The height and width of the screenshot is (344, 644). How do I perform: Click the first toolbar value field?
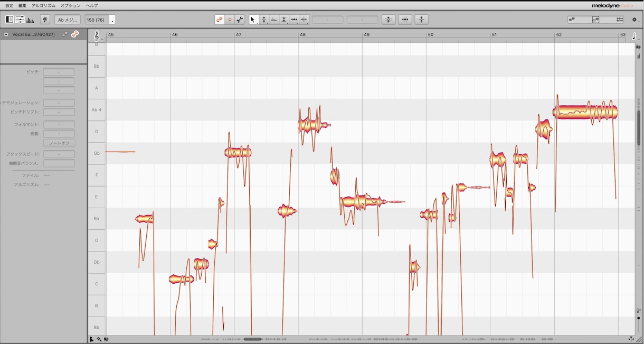pyautogui.click(x=327, y=20)
